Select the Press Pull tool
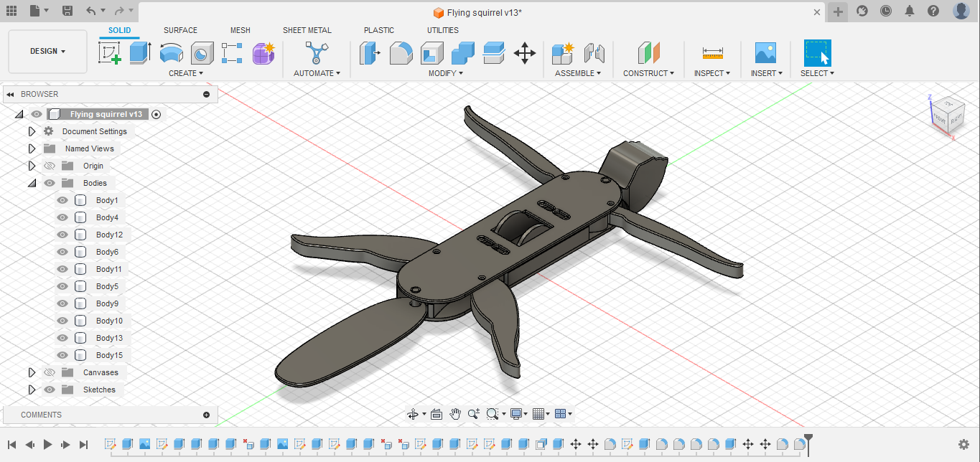Viewport: 980px width, 462px height. click(370, 53)
